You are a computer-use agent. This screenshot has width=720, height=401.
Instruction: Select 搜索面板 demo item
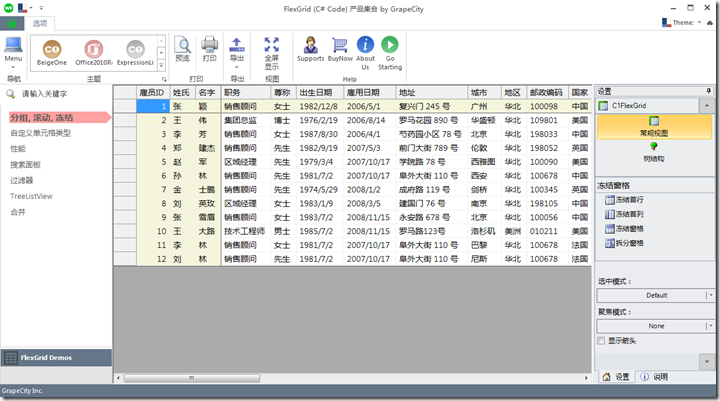click(25, 164)
